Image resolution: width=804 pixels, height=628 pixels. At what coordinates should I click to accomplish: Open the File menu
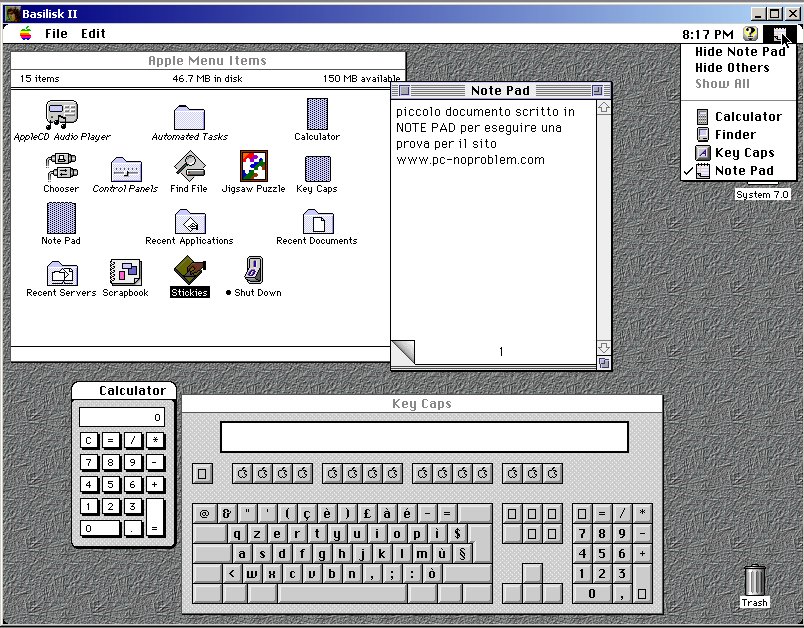(56, 33)
